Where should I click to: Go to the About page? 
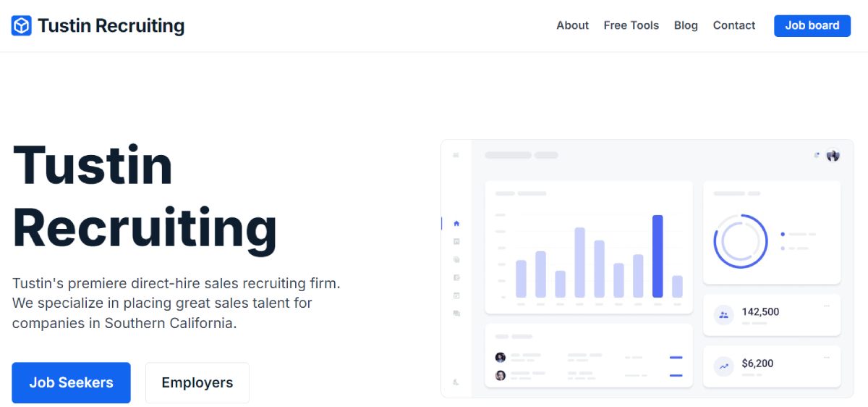(572, 25)
